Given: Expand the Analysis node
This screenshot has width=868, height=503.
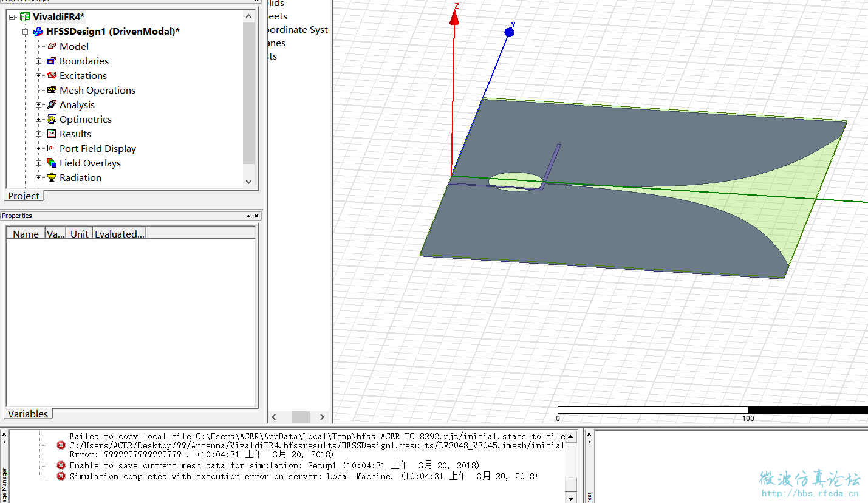Looking at the screenshot, I should (39, 104).
